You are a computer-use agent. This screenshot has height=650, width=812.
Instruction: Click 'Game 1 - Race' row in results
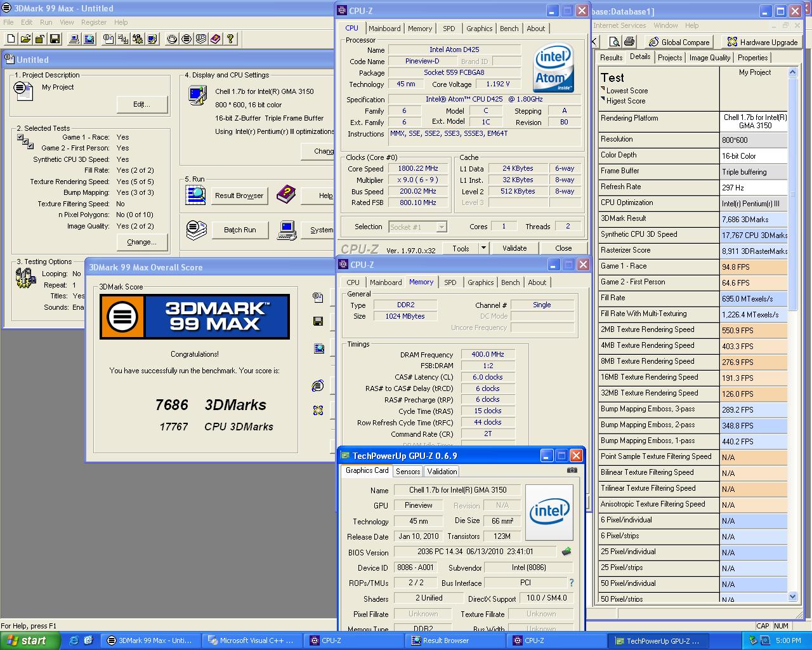tap(693, 267)
